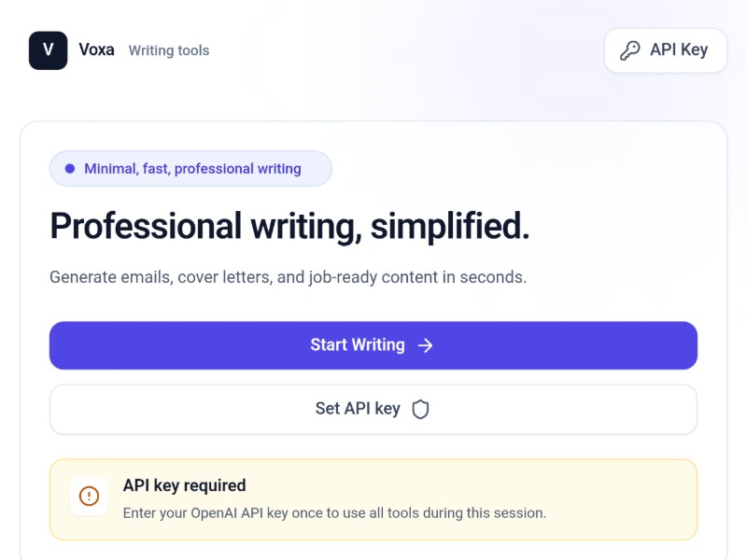Screen dimensions: 747x560
Task: Click the Set API key button
Action: point(373,409)
